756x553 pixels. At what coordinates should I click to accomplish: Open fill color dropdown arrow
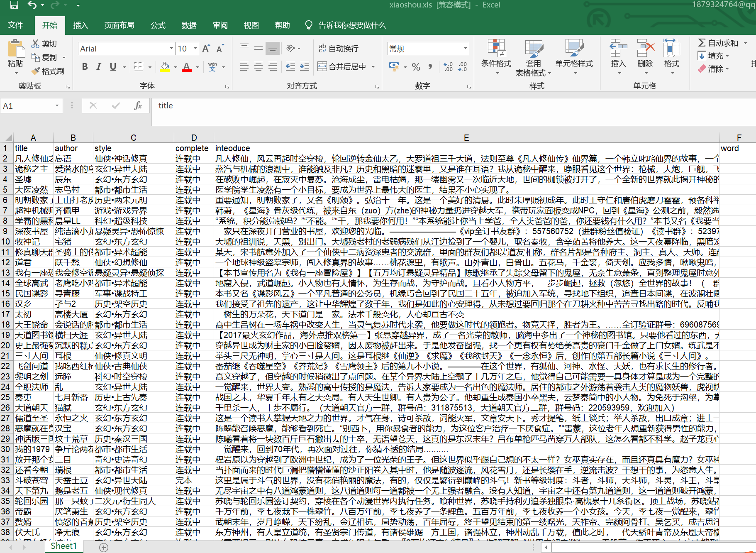coord(176,66)
